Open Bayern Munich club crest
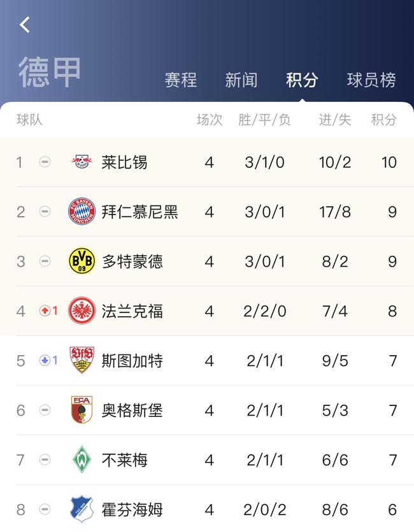 (82, 211)
